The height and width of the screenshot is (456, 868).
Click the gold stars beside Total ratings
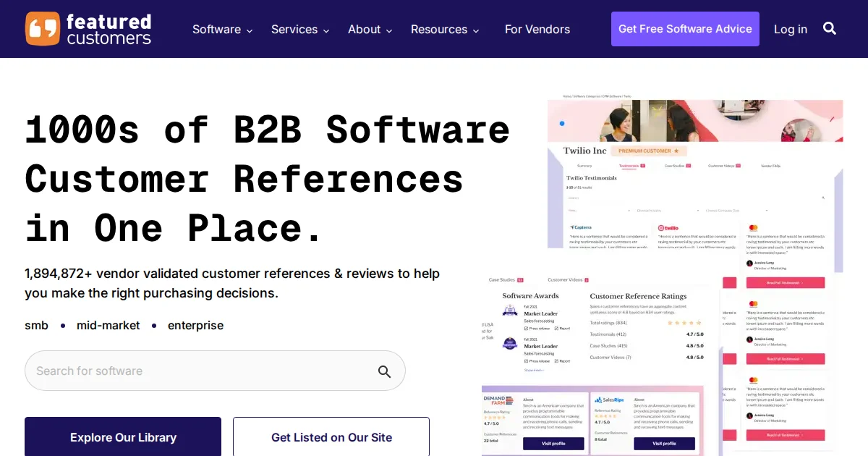click(x=684, y=323)
